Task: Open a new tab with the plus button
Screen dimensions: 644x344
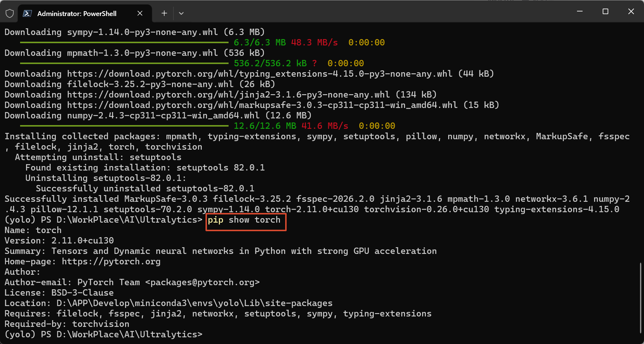Action: [164, 13]
